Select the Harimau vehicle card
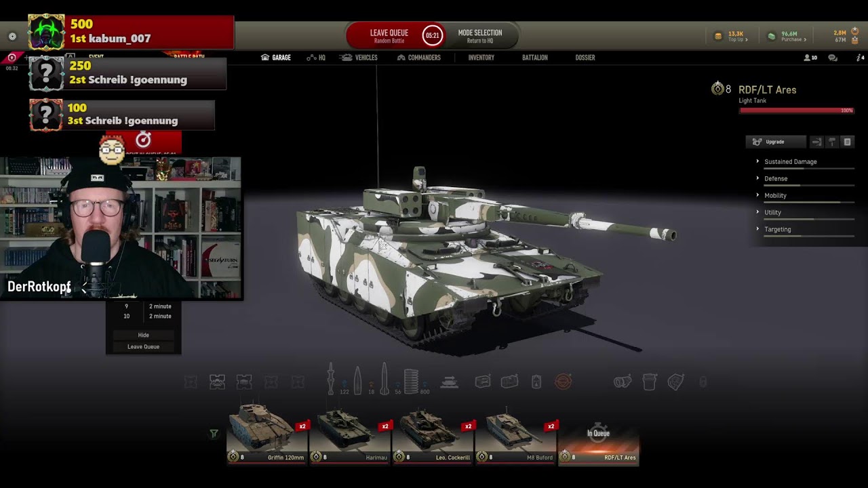Viewport: 868px width, 488px height. [x=350, y=433]
